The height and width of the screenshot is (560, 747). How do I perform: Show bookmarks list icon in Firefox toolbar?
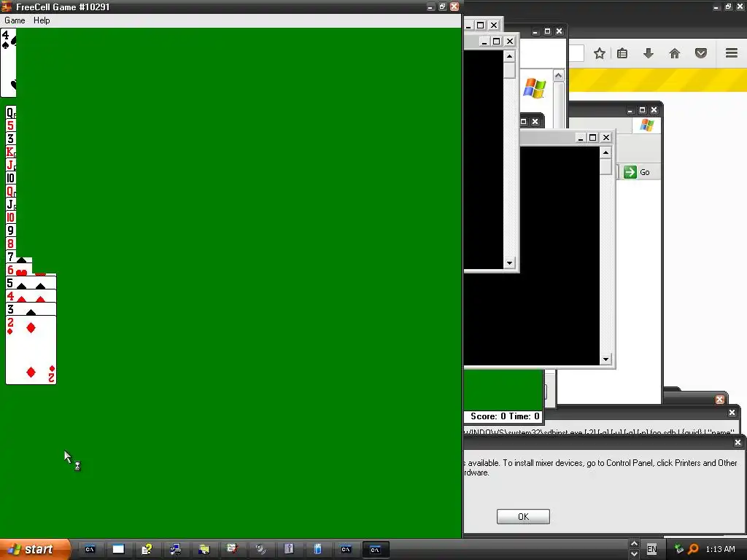coord(622,53)
